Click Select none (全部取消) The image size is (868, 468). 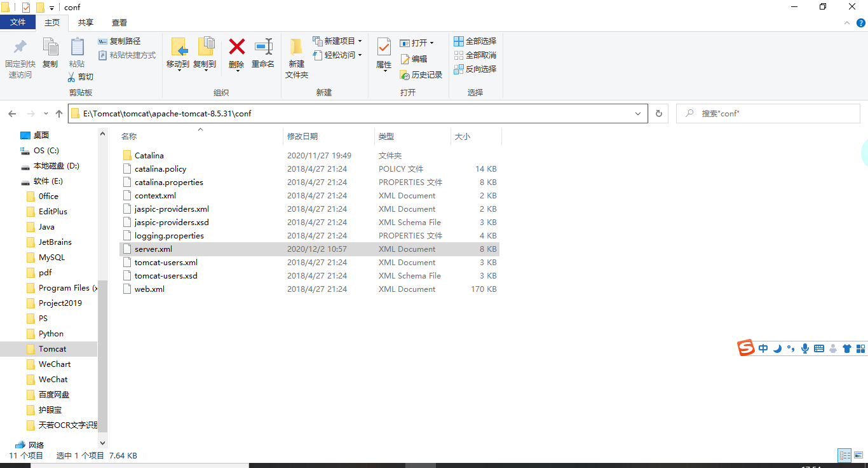tap(475, 55)
